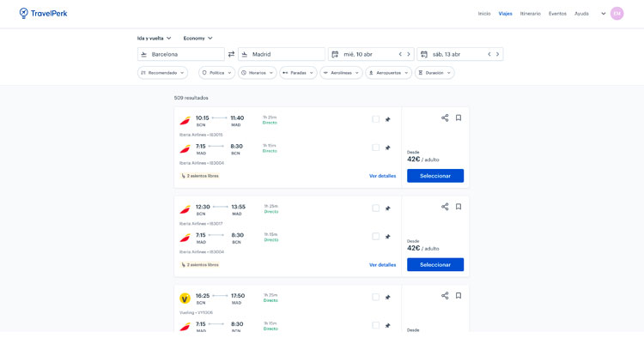Click the Barcelona origin field

181,54
